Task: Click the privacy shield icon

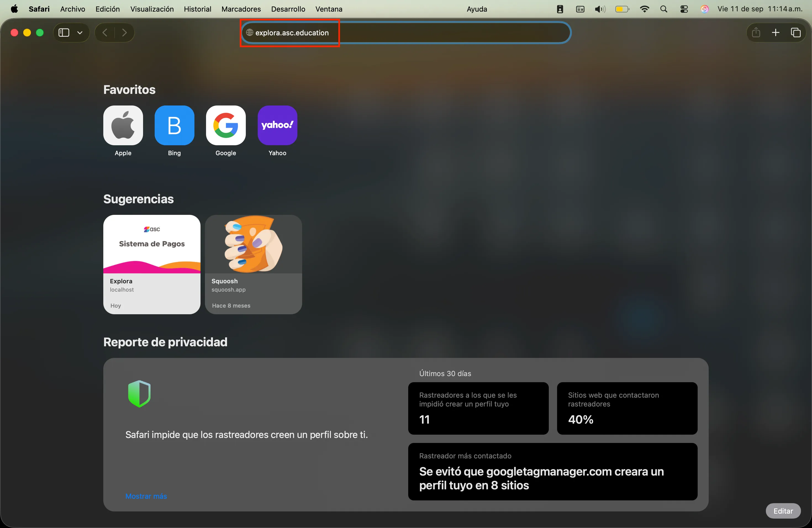Action: pyautogui.click(x=139, y=394)
